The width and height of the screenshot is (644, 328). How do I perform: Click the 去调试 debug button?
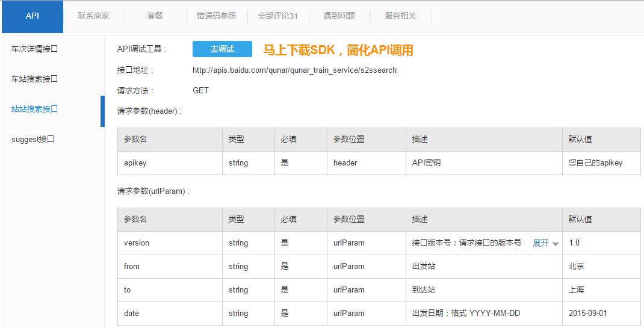pyautogui.click(x=222, y=49)
